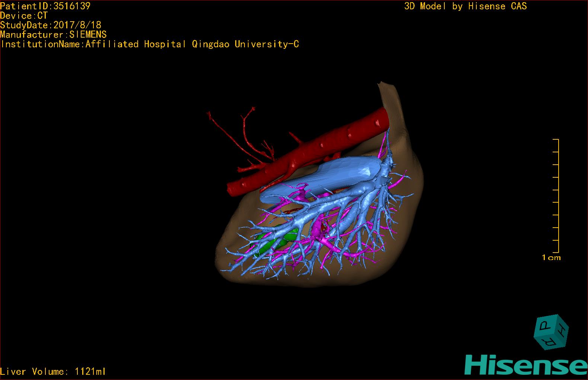The image size is (588, 380).
Task: Click the InstitutionName Affiliated Hospital Qingdao text
Action: [x=150, y=44]
